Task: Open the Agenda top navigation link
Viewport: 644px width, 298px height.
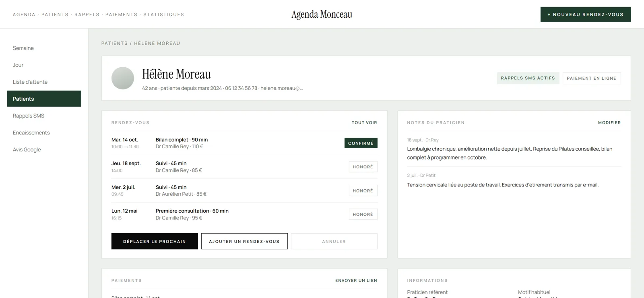Action: (x=24, y=14)
